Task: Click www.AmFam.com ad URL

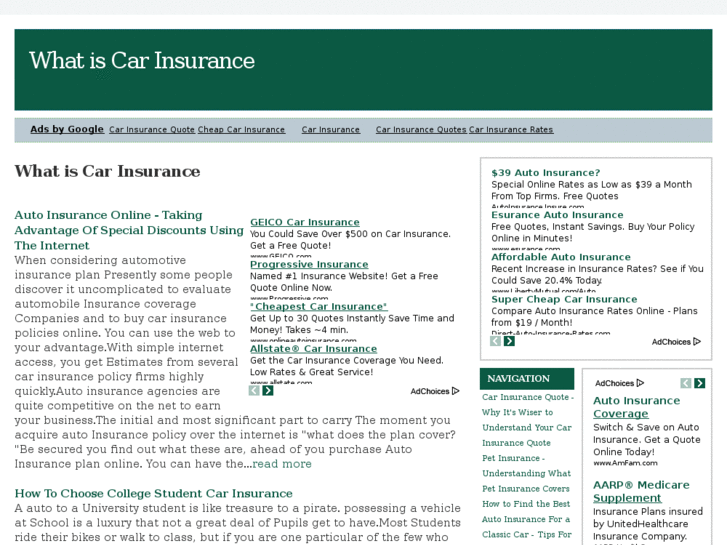Action: pyautogui.click(x=625, y=463)
